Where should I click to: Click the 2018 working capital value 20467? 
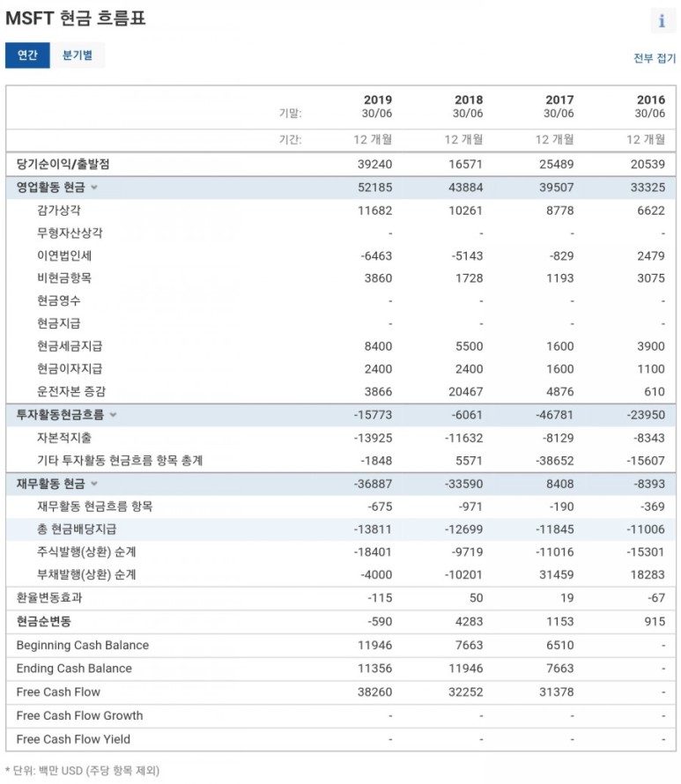coord(466,391)
